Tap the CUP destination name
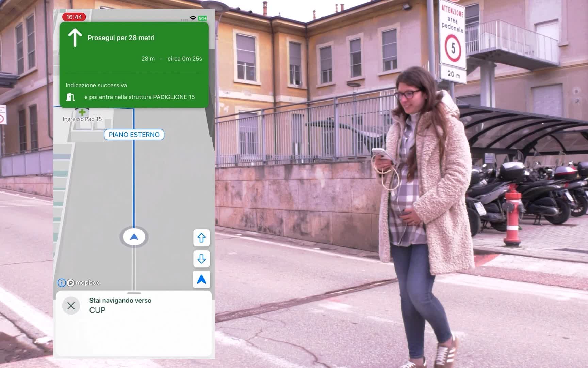This screenshot has height=368, width=588. [x=97, y=310]
